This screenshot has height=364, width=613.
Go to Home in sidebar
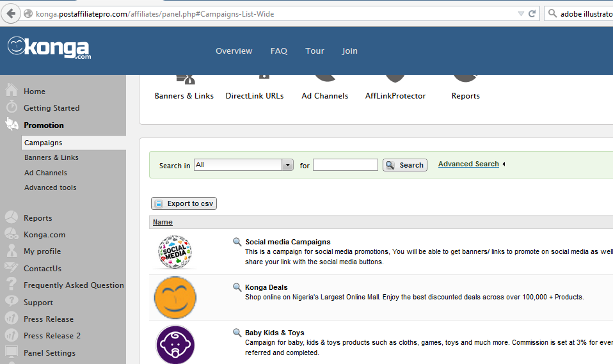point(35,91)
